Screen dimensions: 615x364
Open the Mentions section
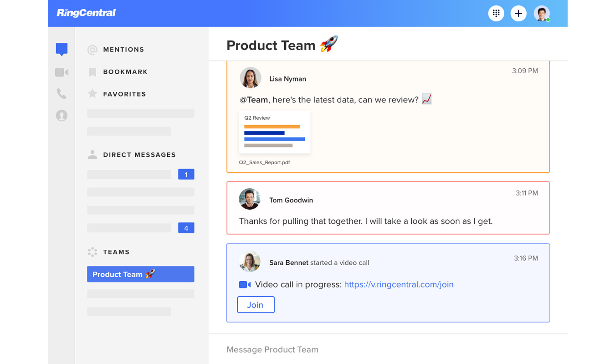[123, 50]
